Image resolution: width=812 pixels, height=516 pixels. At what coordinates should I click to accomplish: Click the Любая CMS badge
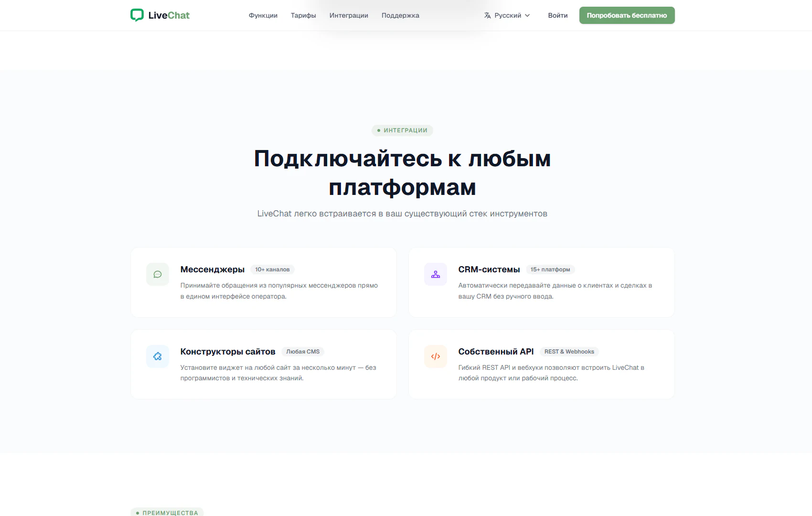(x=303, y=352)
